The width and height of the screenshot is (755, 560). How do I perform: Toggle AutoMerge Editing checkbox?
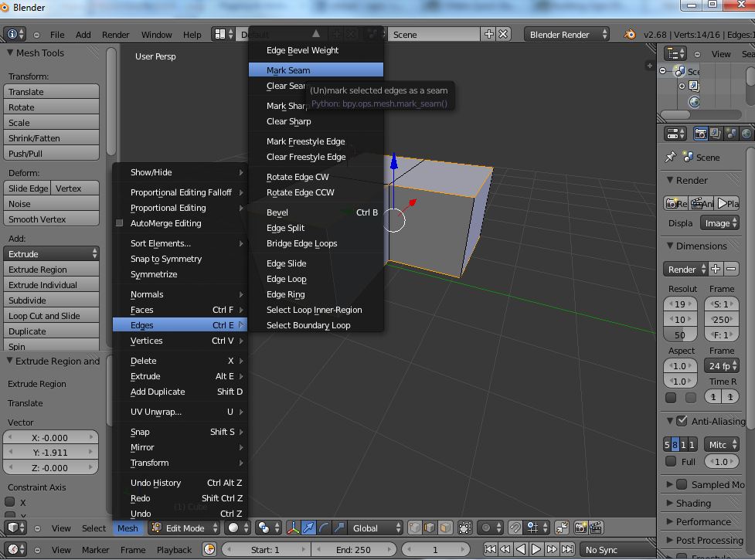pyautogui.click(x=120, y=223)
